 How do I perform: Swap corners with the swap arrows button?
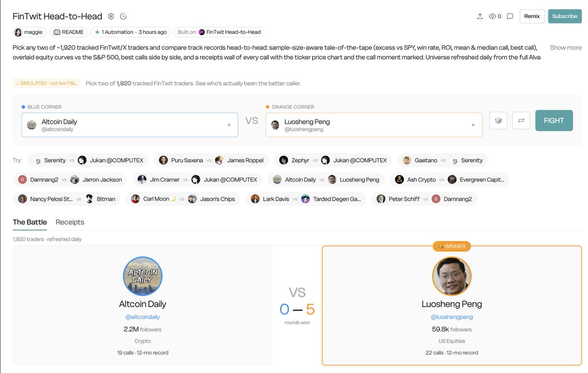[521, 120]
